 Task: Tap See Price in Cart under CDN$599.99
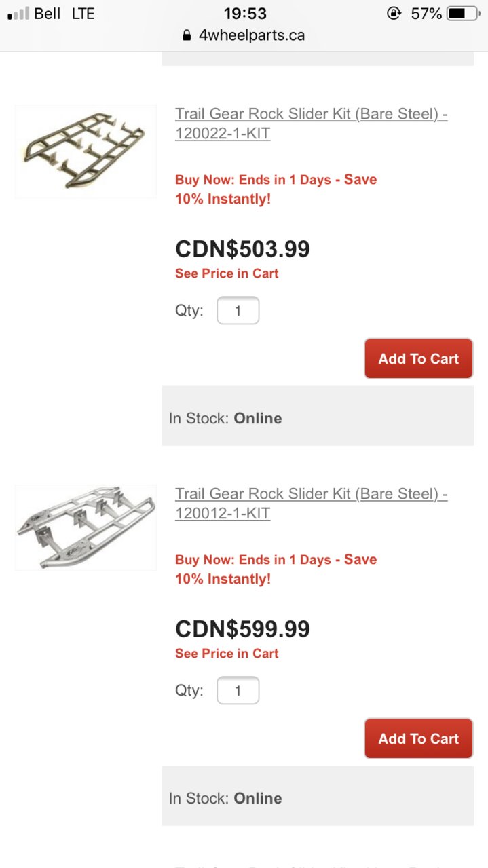pos(227,654)
